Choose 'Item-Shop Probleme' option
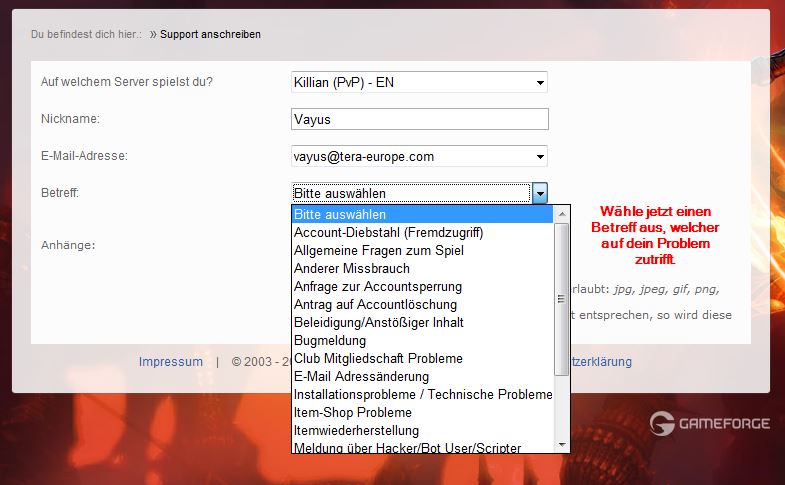The height and width of the screenshot is (485, 785). pos(420,412)
